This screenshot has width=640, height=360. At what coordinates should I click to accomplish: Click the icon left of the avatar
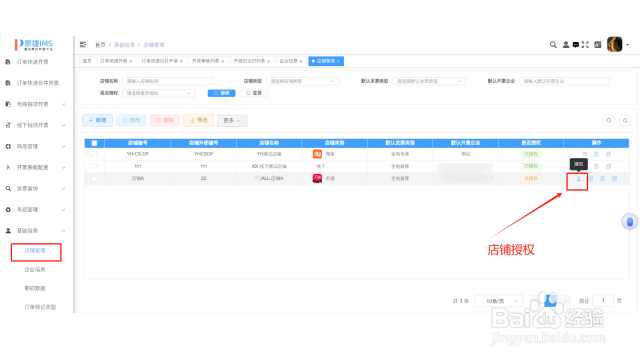598,44
